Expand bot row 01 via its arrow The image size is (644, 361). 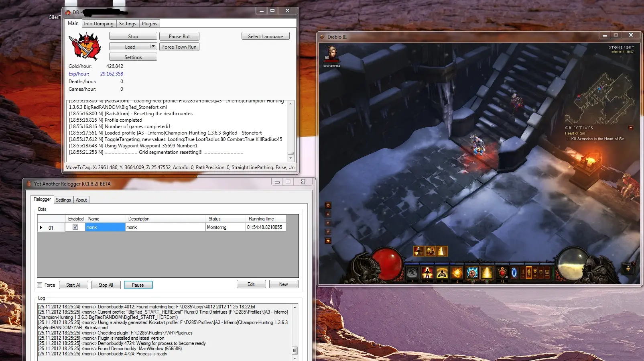click(41, 228)
